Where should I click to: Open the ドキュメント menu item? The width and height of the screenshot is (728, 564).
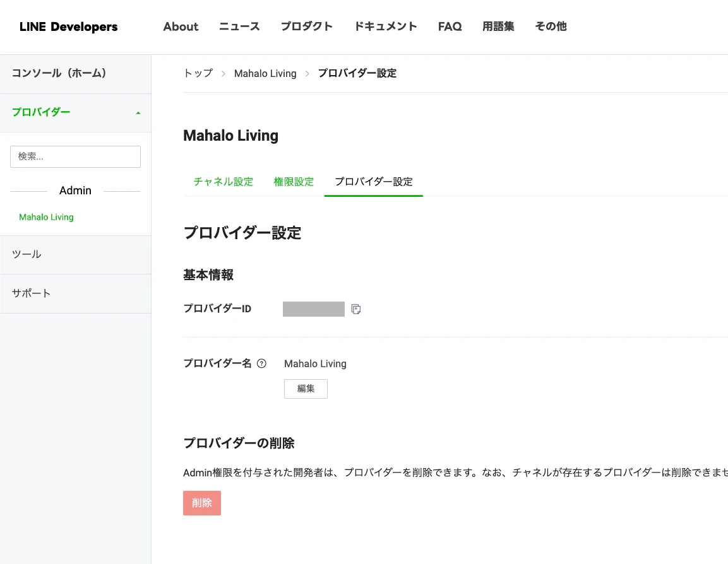[x=385, y=26]
